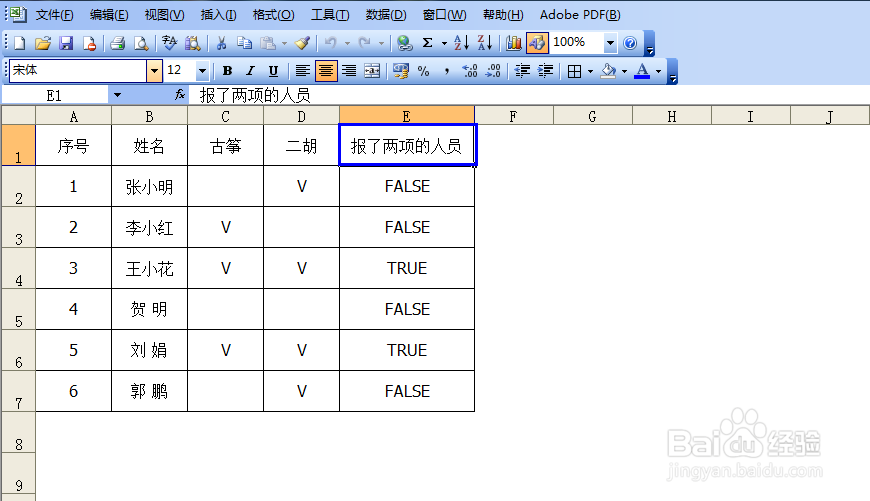Run the spelling check
Screen dimensions: 870x501
[169, 43]
